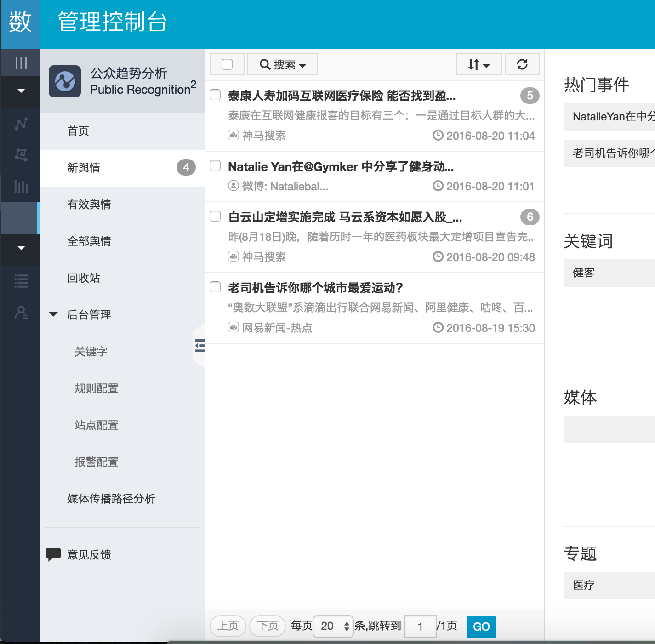
Task: Open 媒体传播路径分析 menu item
Action: click(x=111, y=499)
